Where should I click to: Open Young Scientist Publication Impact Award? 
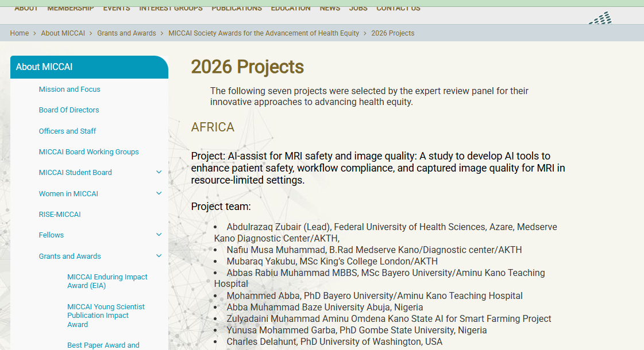(x=106, y=316)
